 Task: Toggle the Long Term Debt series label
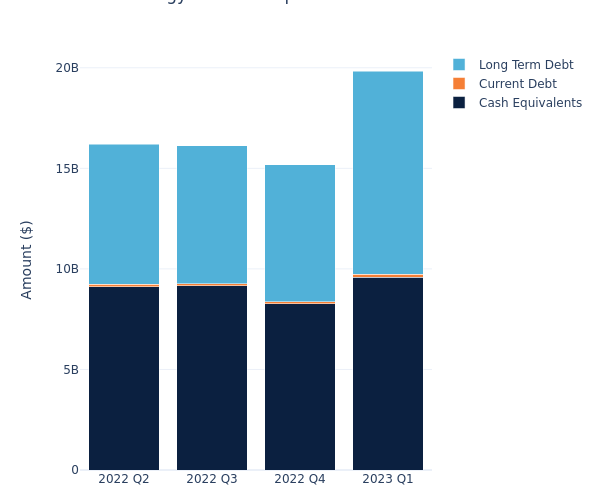[x=525, y=65]
